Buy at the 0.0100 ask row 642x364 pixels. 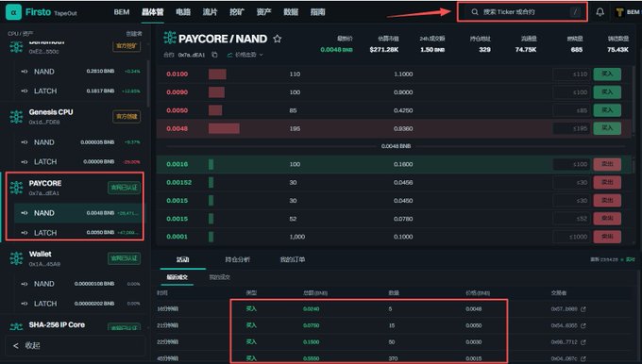click(x=607, y=74)
